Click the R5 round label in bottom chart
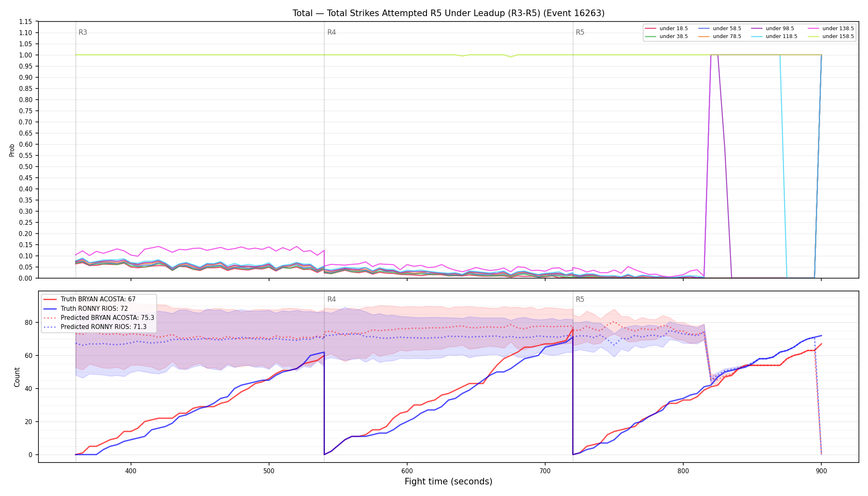This screenshot has width=868, height=496. (580, 299)
